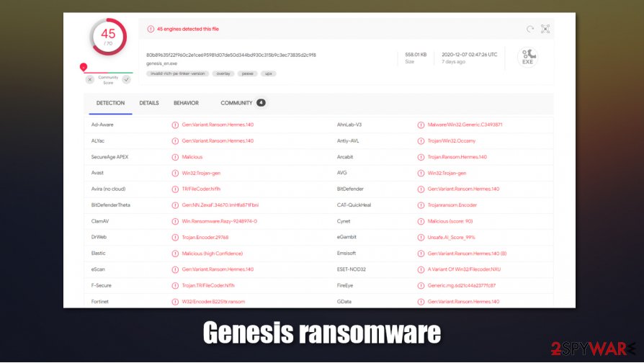This screenshot has width=644, height=363.
Task: Open the DETAILS tab
Action: pyautogui.click(x=149, y=103)
